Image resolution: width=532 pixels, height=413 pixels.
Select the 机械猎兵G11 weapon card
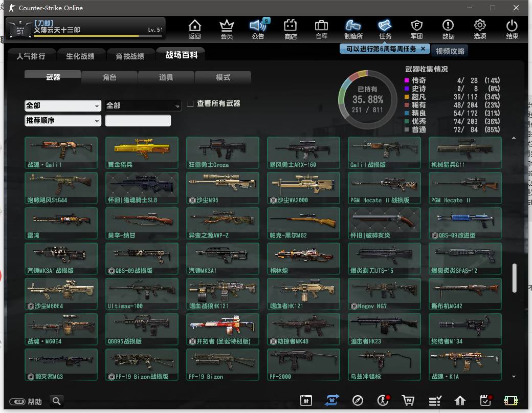[465, 153]
